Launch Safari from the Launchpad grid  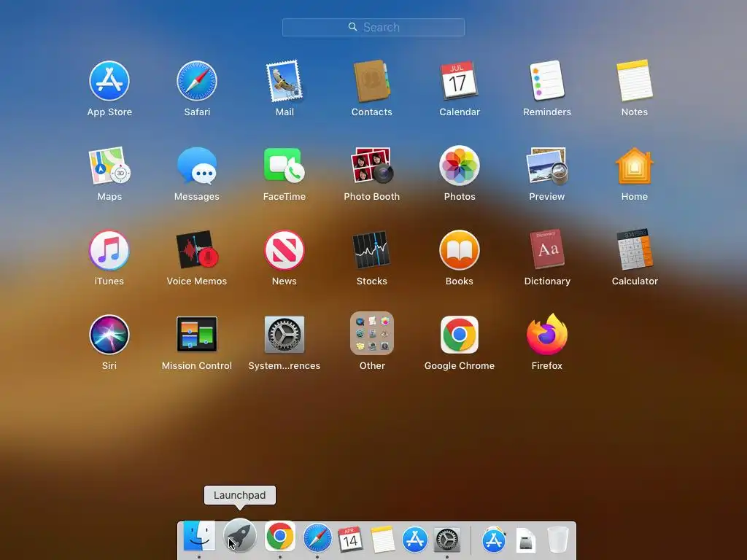197,81
